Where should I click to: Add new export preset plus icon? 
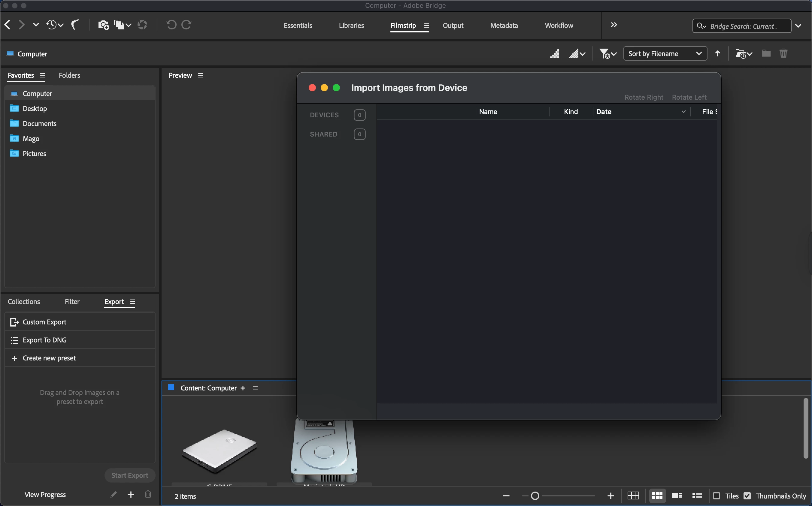(x=131, y=495)
